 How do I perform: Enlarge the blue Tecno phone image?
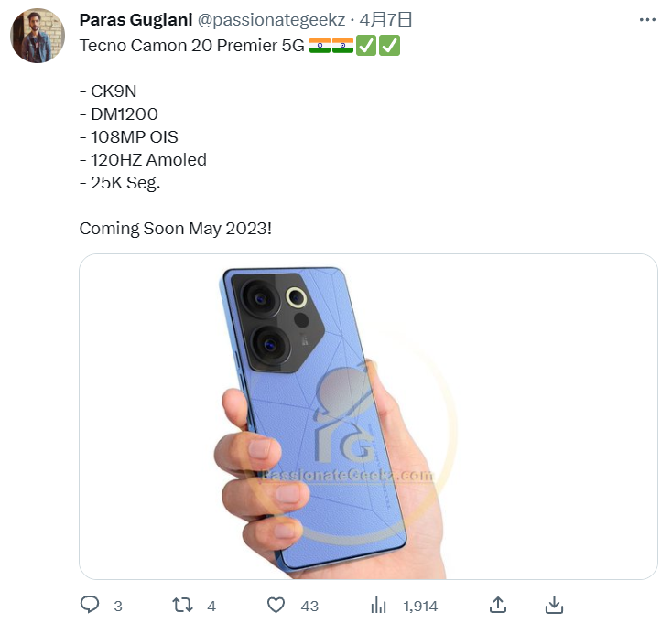(368, 416)
